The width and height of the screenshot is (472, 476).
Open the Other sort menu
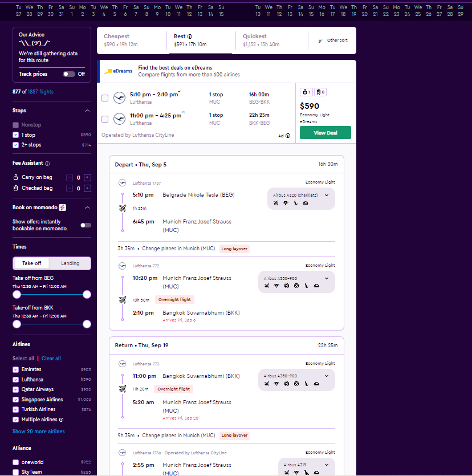pos(333,40)
